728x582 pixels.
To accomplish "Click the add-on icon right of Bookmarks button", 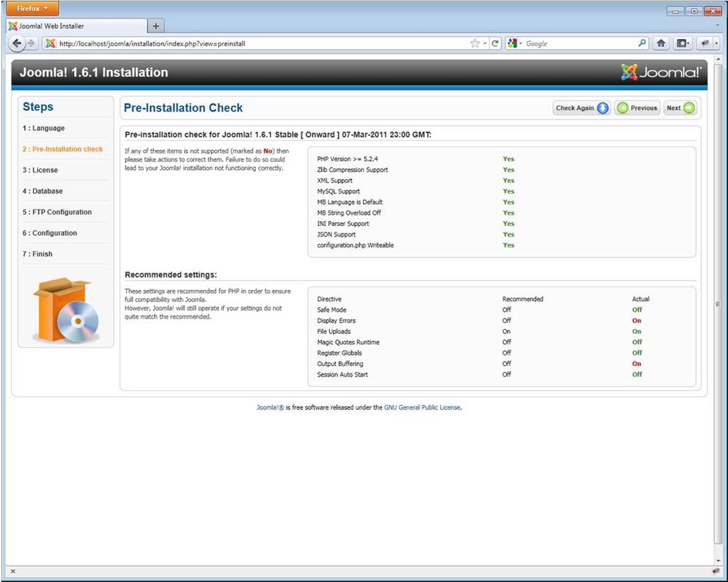I will tap(705, 43).
